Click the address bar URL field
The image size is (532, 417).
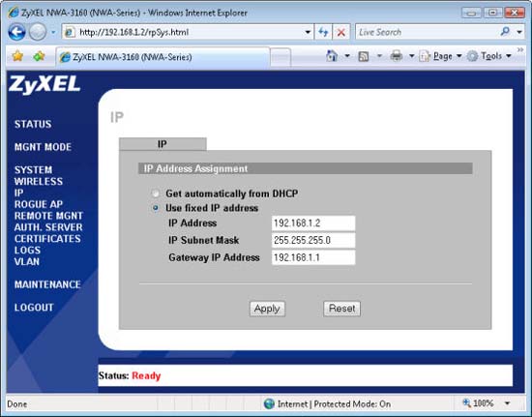183,32
